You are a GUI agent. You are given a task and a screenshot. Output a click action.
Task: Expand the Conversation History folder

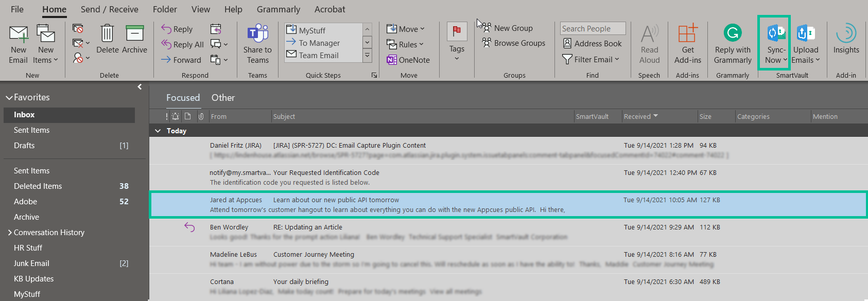(x=10, y=233)
